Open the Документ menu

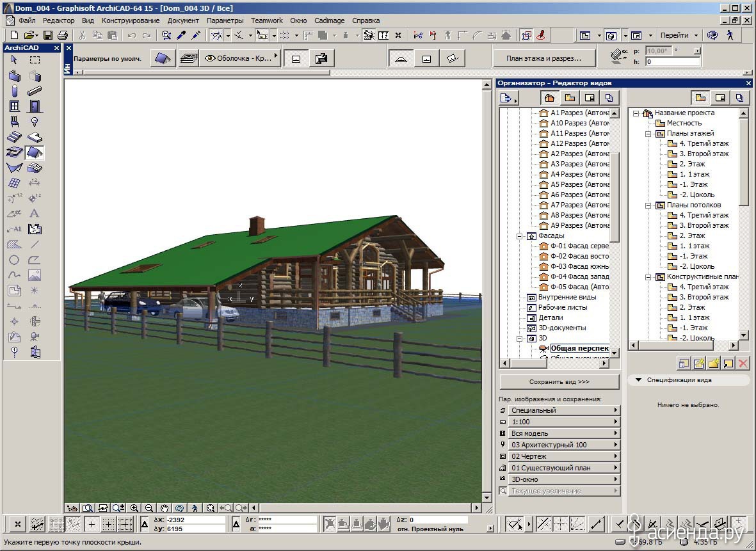point(183,20)
